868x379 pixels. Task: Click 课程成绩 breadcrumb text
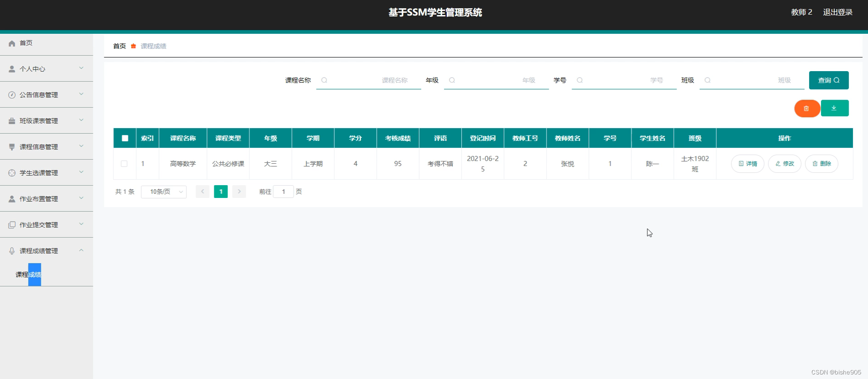(x=154, y=46)
